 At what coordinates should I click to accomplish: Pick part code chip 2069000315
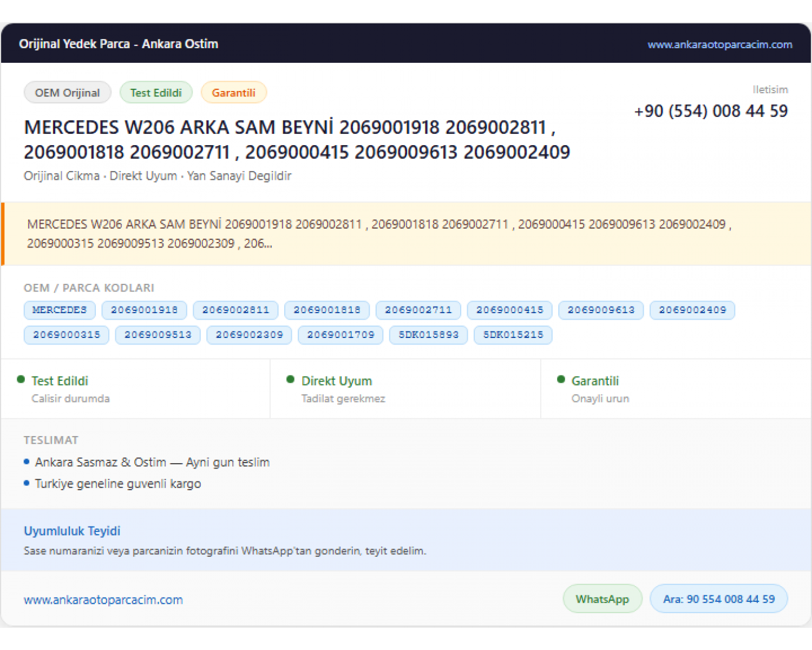67,335
